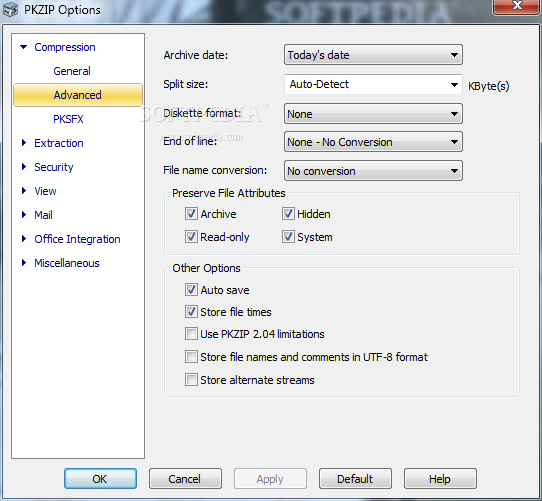Uncheck Store file times
This screenshot has width=542, height=501.
click(x=191, y=312)
